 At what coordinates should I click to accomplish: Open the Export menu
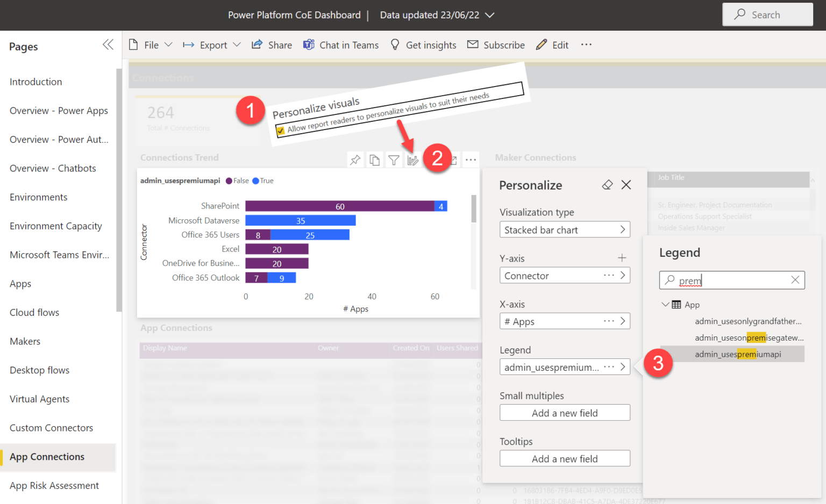click(211, 45)
